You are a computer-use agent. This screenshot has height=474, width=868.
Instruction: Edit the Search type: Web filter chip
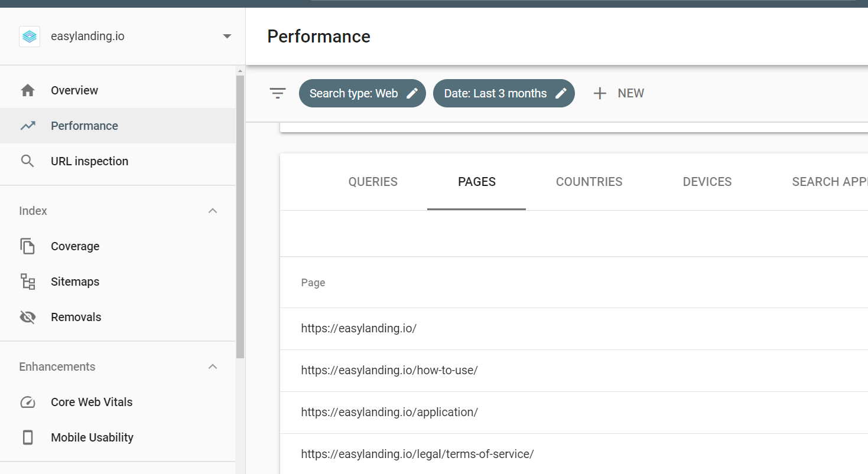coord(362,93)
